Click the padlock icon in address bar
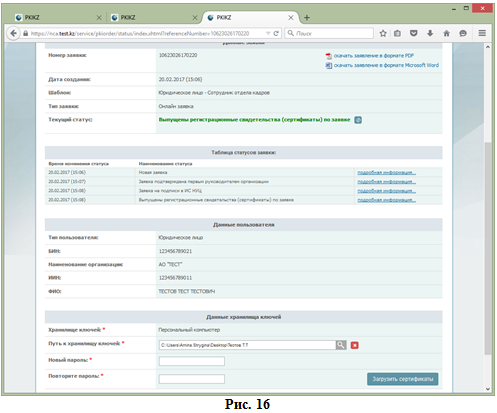 [25, 34]
